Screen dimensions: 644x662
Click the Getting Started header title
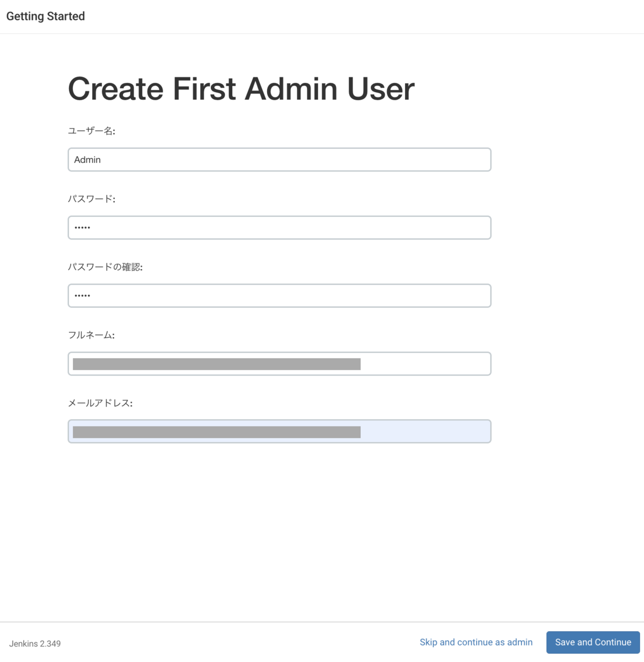pyautogui.click(x=45, y=17)
